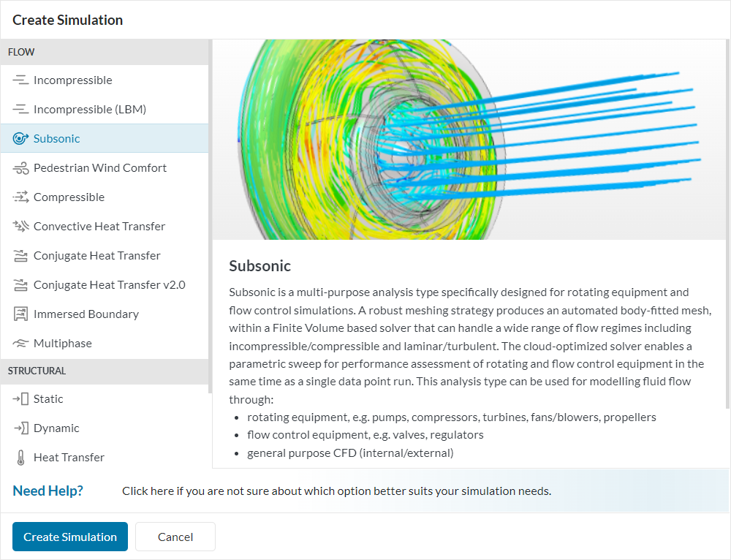This screenshot has width=731, height=560.
Task: Click the Heat Transfer thermometer icon
Action: coord(20,458)
